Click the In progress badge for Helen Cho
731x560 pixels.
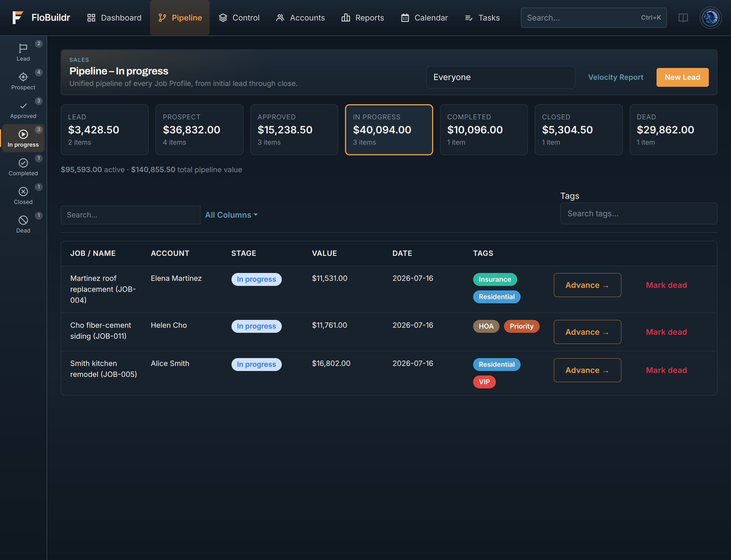pyautogui.click(x=256, y=326)
